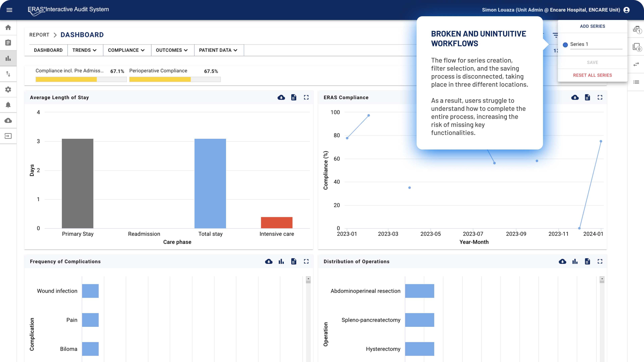Open Distribution of Operations data table icon
Image resolution: width=644 pixels, height=362 pixels.
[587, 261]
